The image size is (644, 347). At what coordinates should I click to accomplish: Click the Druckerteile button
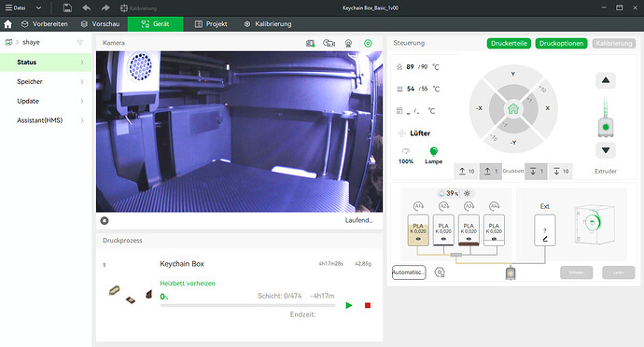click(509, 43)
